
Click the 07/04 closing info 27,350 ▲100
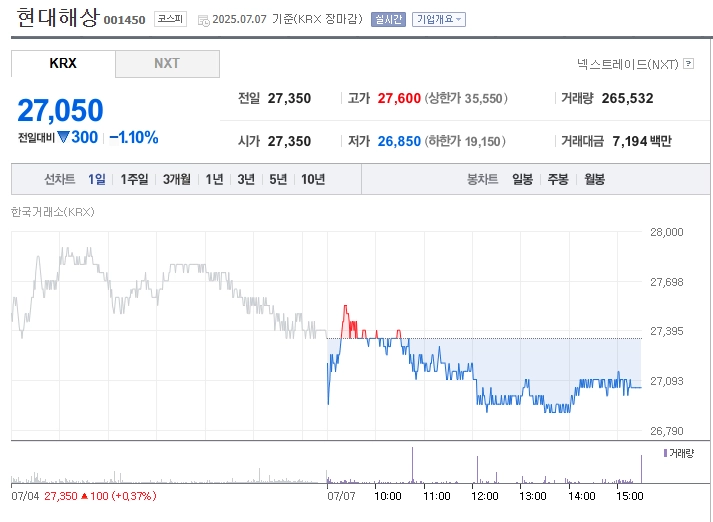pos(100,496)
